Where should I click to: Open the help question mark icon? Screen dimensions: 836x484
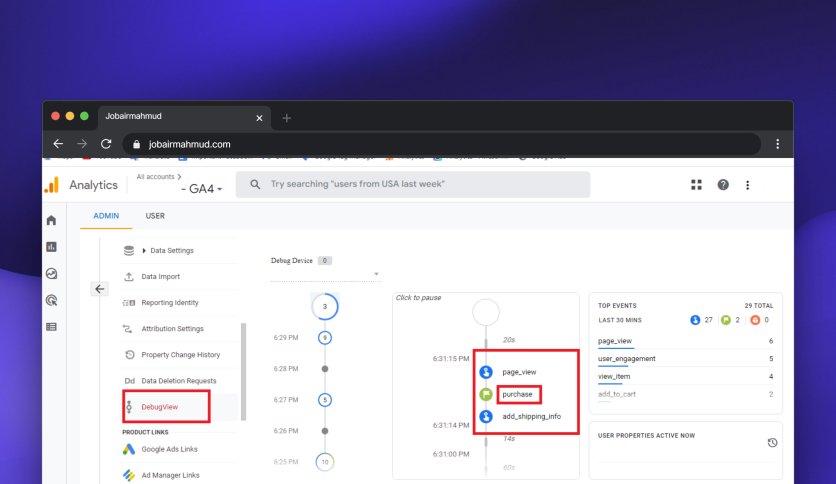(723, 184)
